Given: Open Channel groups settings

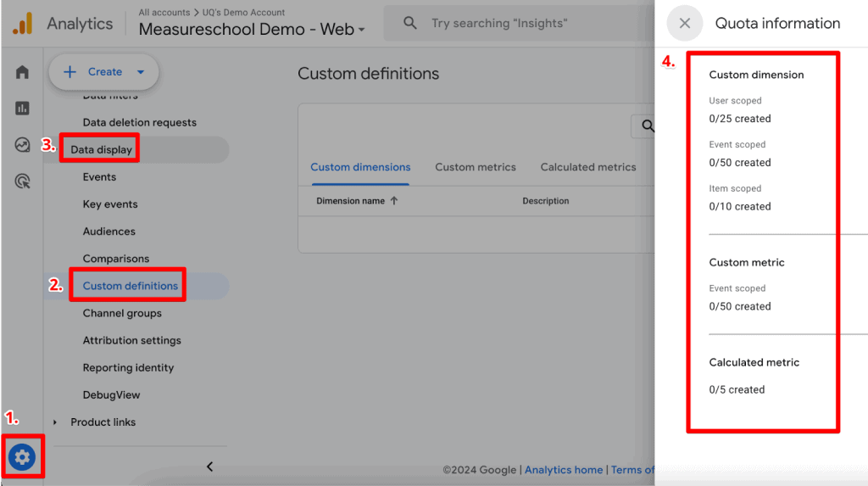Looking at the screenshot, I should (x=122, y=313).
